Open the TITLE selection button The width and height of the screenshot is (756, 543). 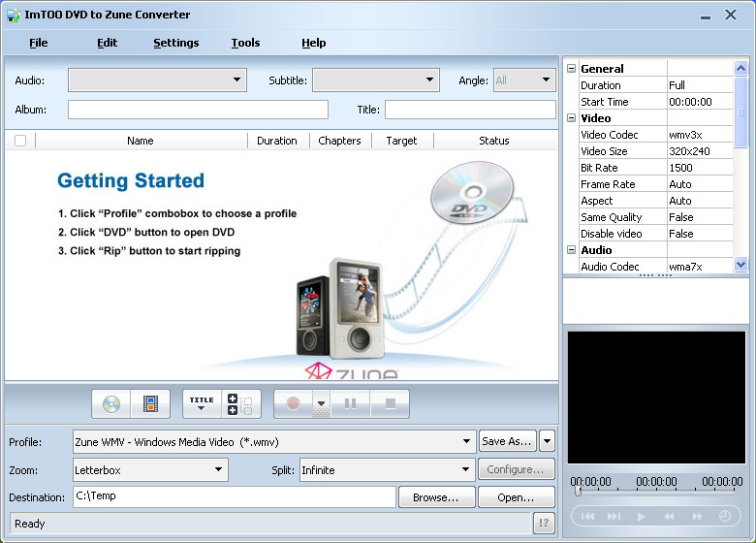coord(202,403)
